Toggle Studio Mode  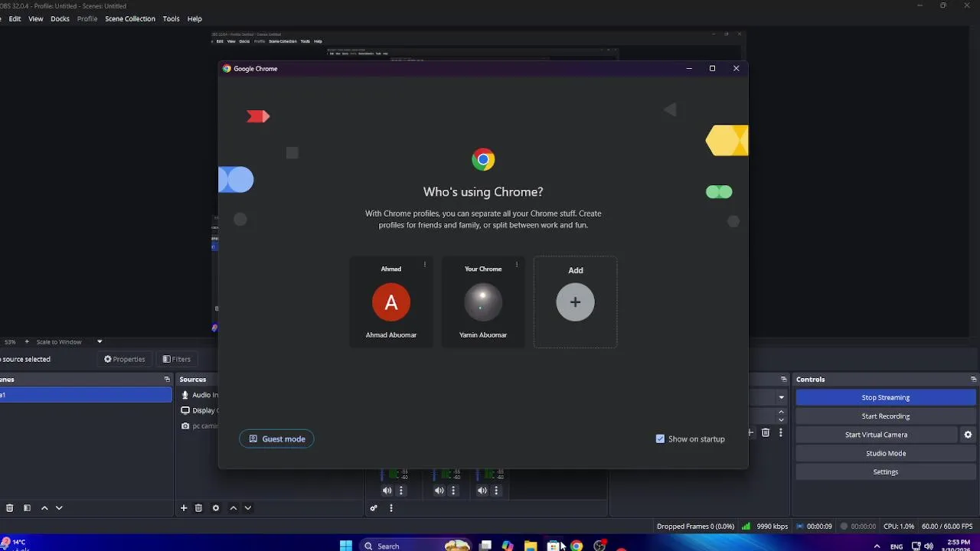pyautogui.click(x=886, y=453)
